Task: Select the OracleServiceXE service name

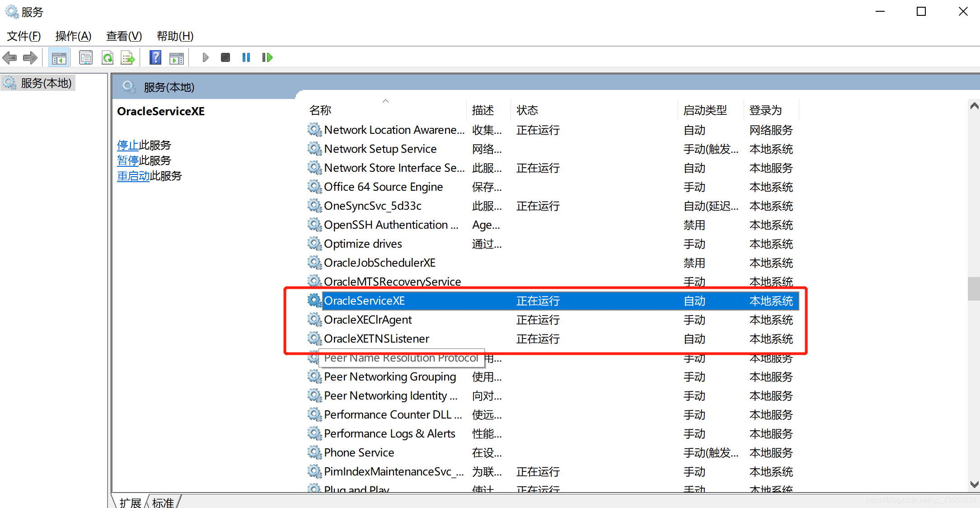Action: point(364,301)
